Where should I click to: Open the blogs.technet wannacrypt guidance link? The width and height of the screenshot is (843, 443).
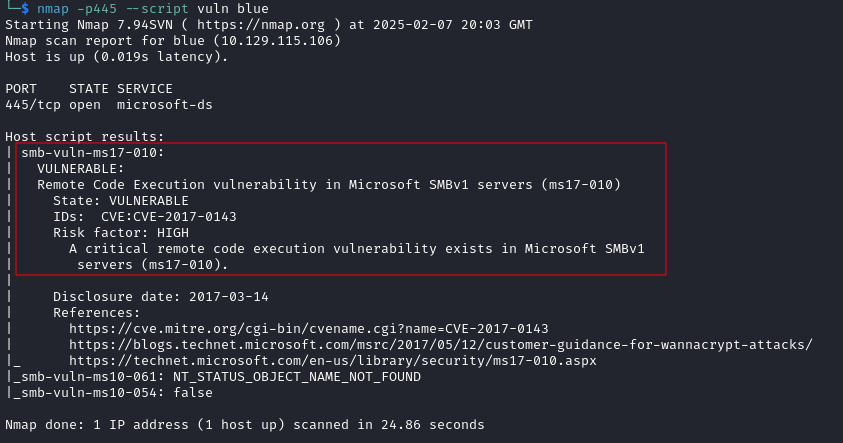point(441,345)
